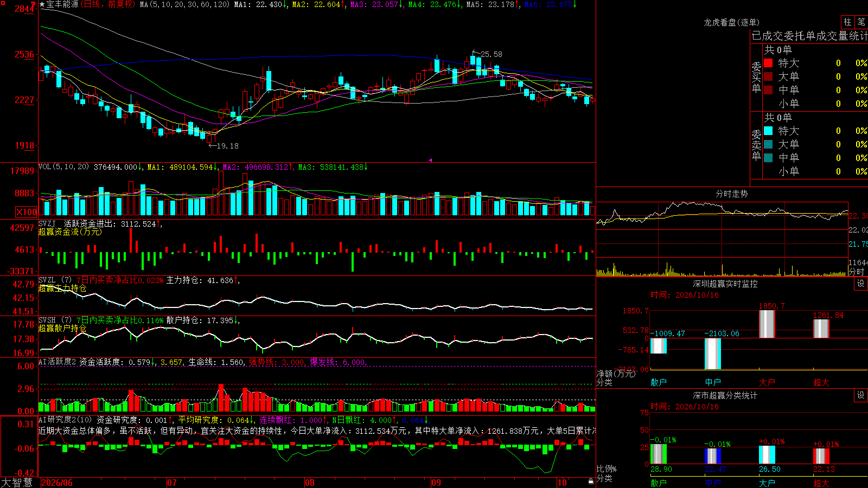The height and width of the screenshot is (488, 868).
Task: Click the star icon beside 宝丰能源
Action: pyautogui.click(x=42, y=4)
